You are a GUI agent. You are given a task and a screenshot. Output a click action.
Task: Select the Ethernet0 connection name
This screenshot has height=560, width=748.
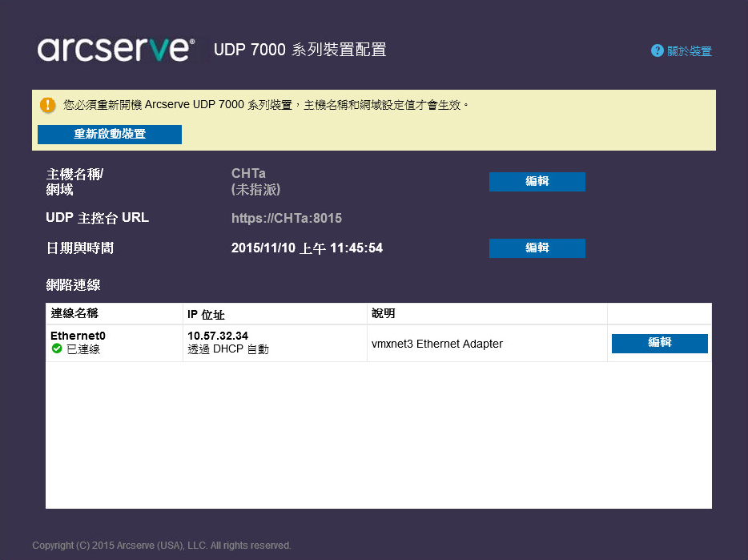78,336
